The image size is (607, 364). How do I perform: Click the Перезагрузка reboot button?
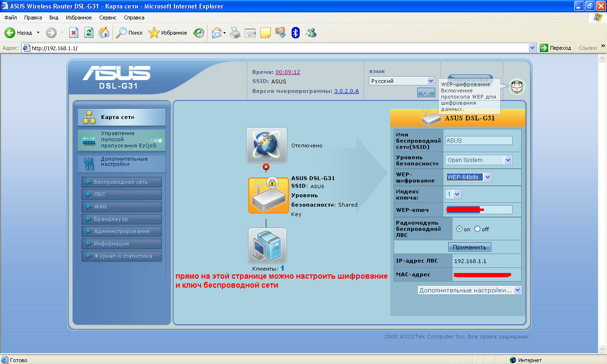[x=470, y=79]
